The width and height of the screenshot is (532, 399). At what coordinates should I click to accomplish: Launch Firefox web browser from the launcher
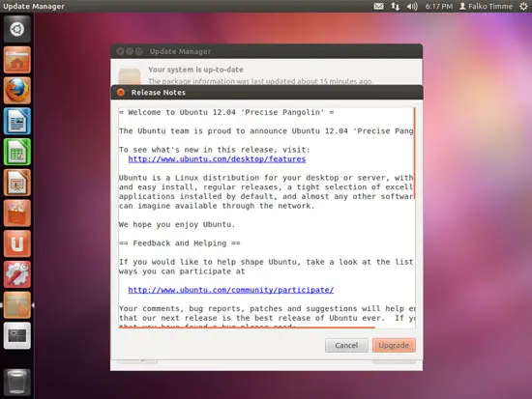(x=17, y=91)
